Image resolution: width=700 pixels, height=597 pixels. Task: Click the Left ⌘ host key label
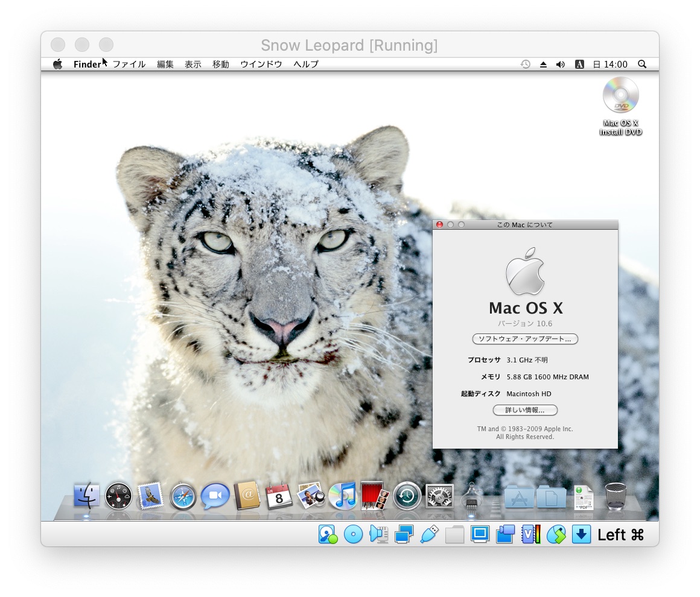pos(621,534)
